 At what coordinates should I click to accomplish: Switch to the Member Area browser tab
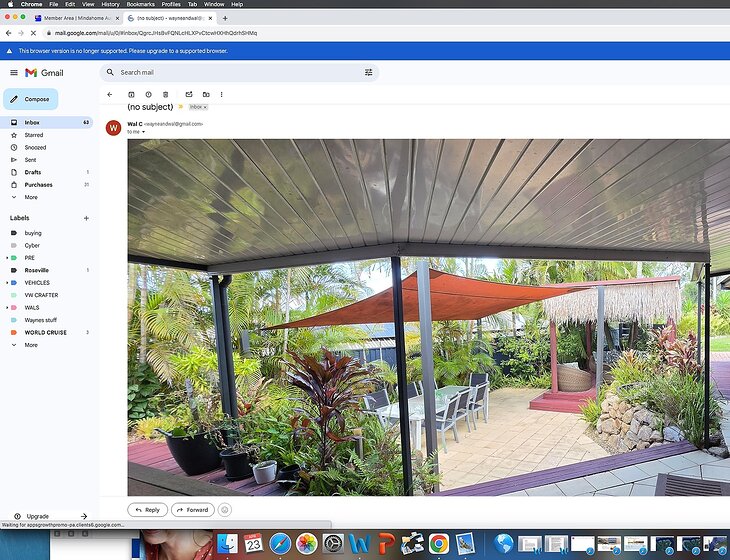(75, 18)
